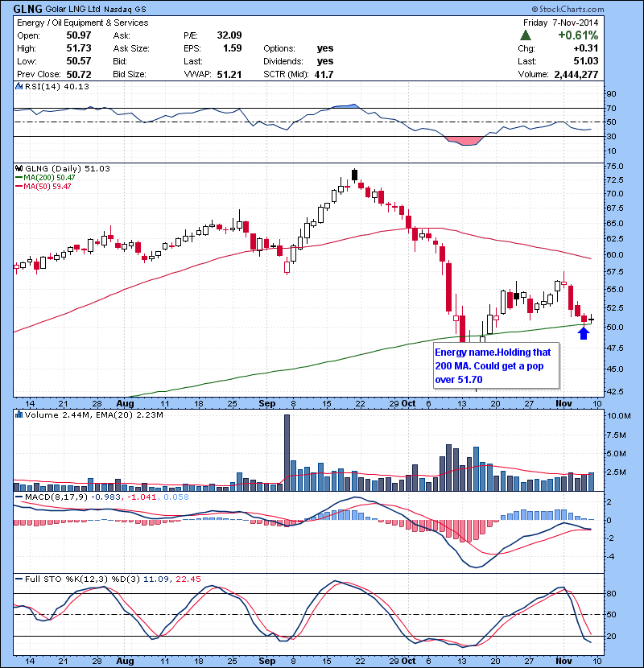Click the black candle at the September peak
Screen dimensions: 644x668
pos(354,175)
